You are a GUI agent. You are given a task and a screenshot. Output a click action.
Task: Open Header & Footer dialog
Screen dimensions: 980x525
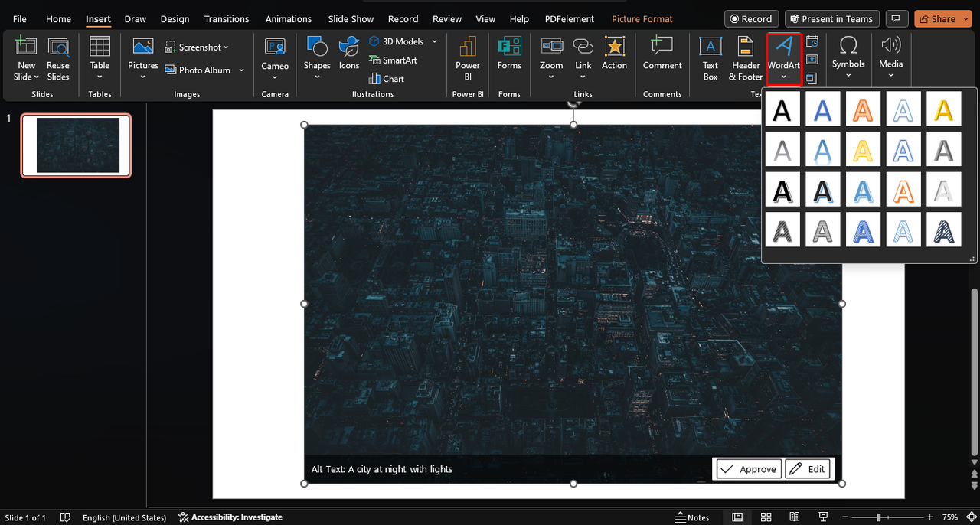coord(746,58)
